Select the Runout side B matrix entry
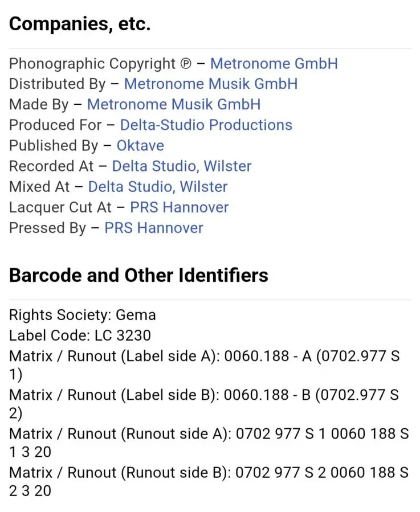 tap(209, 482)
